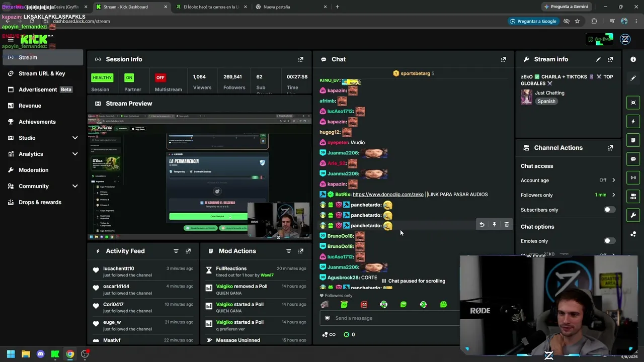Toggle stream preview widget in right sidebar
The width and height of the screenshot is (644, 362).
tap(633, 103)
